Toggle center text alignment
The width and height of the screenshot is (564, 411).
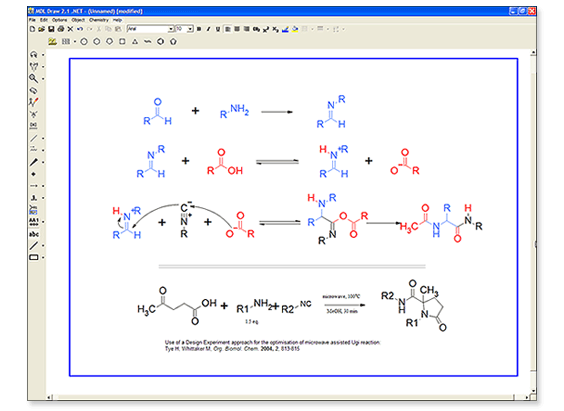(x=237, y=29)
